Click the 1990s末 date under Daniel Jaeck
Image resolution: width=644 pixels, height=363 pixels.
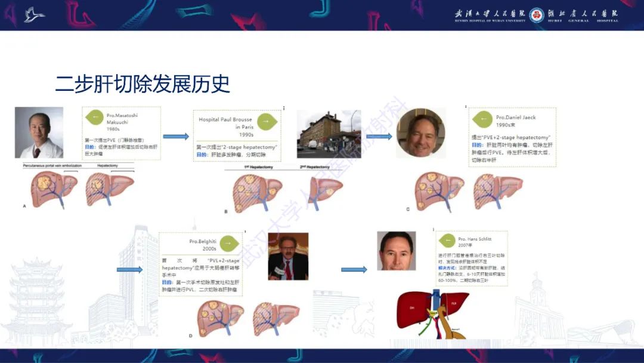click(x=506, y=125)
